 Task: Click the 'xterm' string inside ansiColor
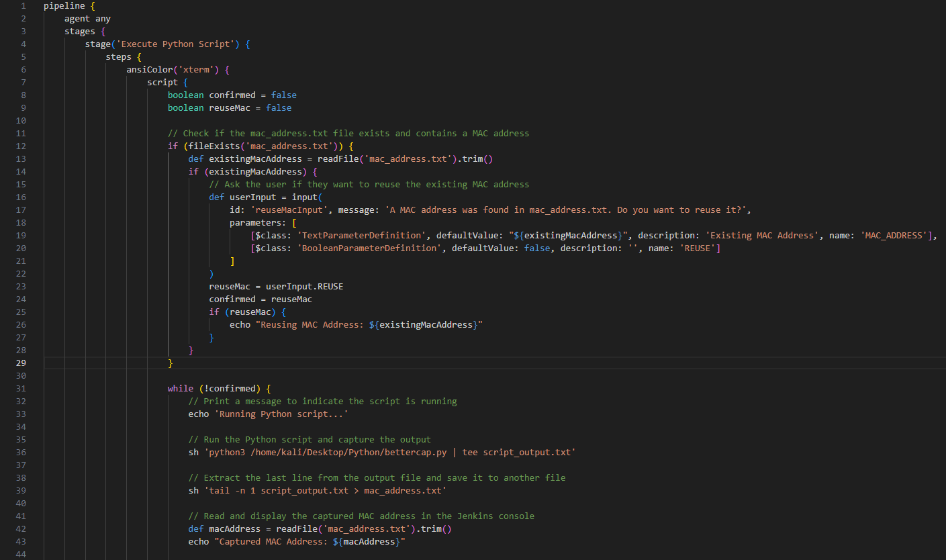(195, 70)
